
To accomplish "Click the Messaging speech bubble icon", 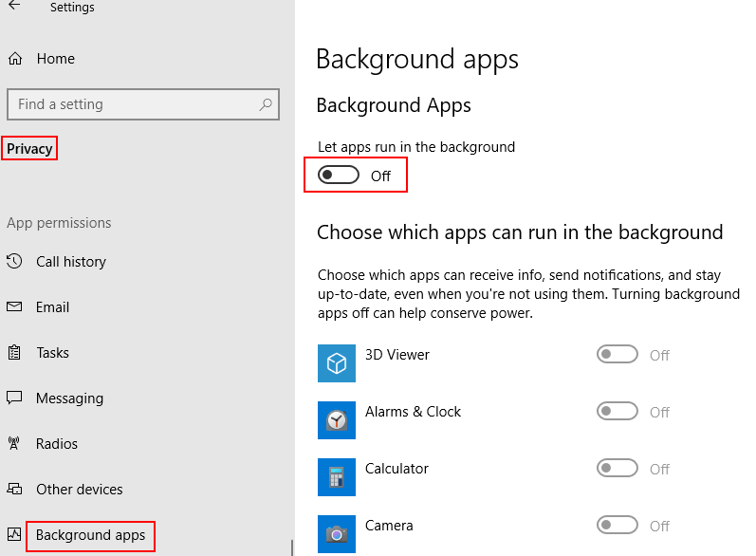I will 14,398.
